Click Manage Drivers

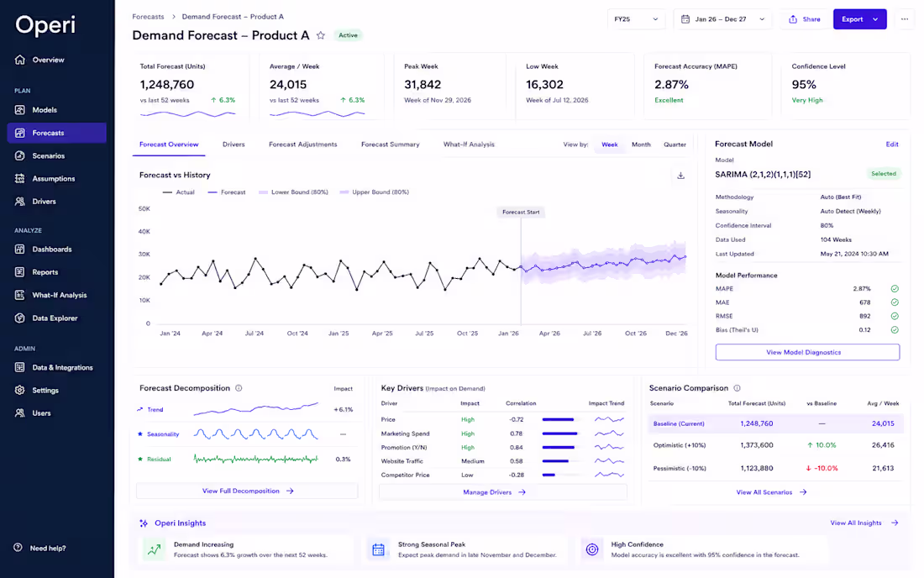point(502,492)
